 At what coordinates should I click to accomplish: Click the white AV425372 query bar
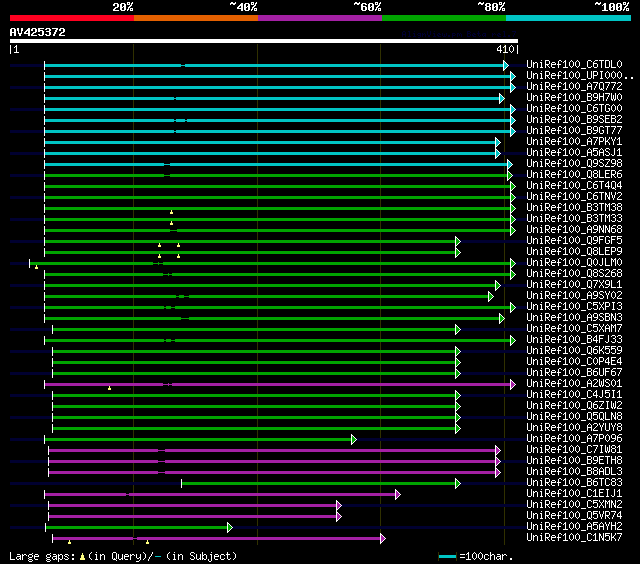(264, 41)
